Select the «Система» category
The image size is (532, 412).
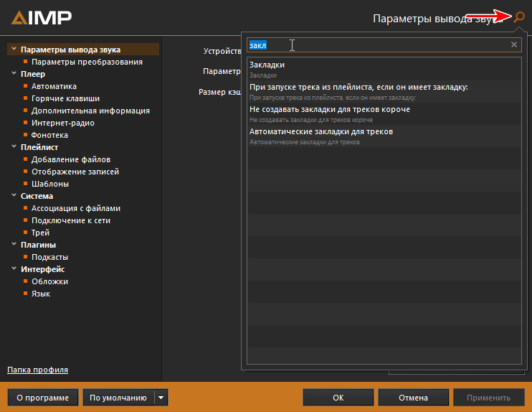point(37,197)
